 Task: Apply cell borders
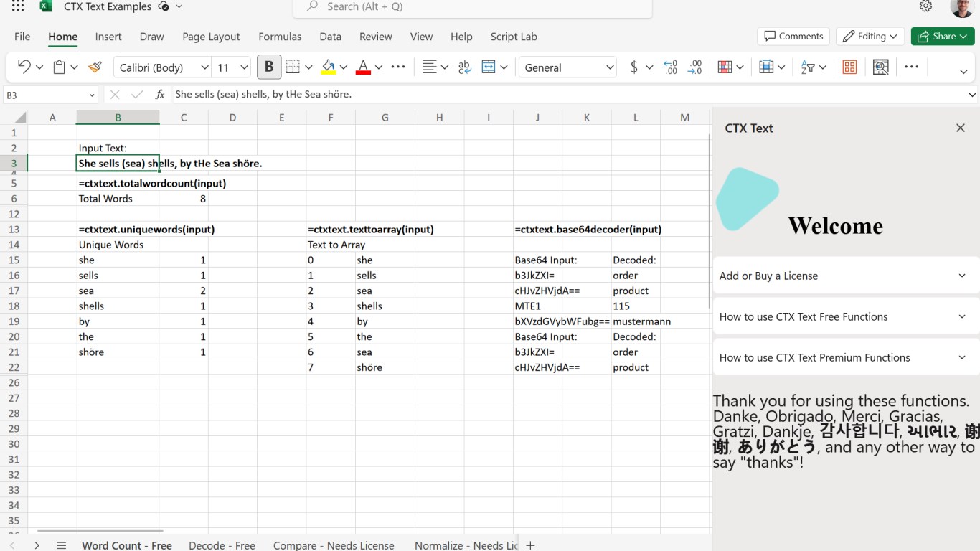[293, 67]
